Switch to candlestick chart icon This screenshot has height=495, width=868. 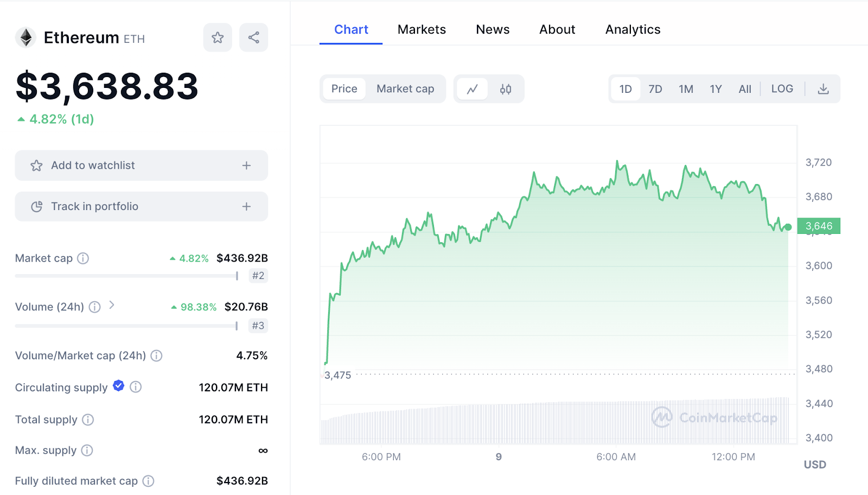[506, 89]
